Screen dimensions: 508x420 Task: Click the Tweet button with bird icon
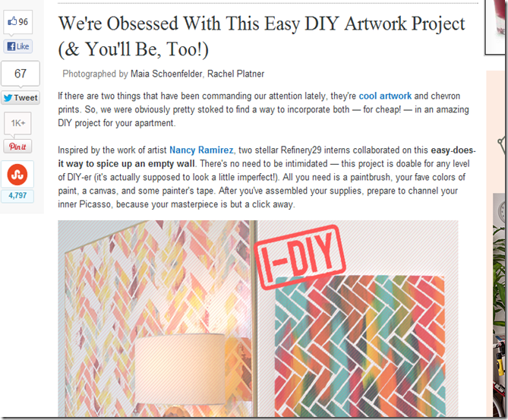pos(21,97)
